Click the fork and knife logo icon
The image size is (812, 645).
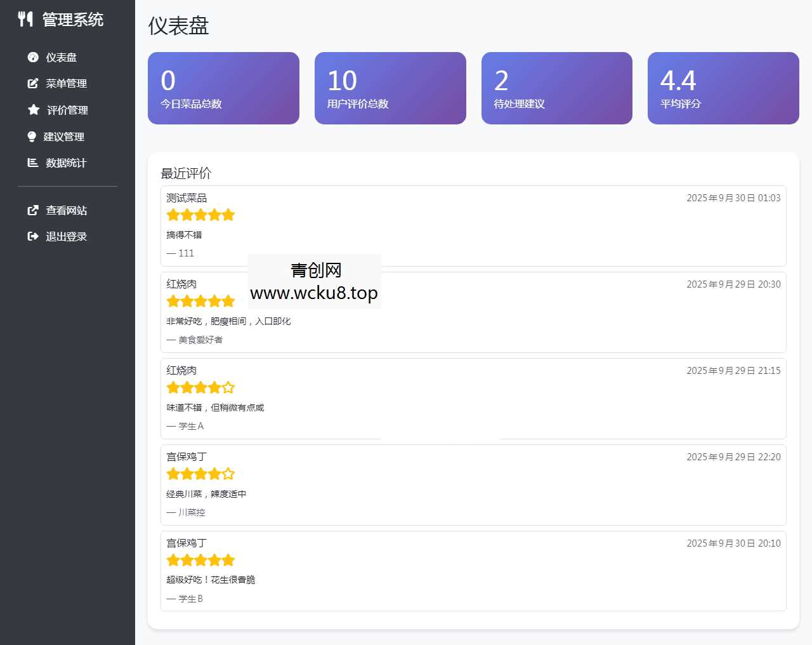(25, 20)
